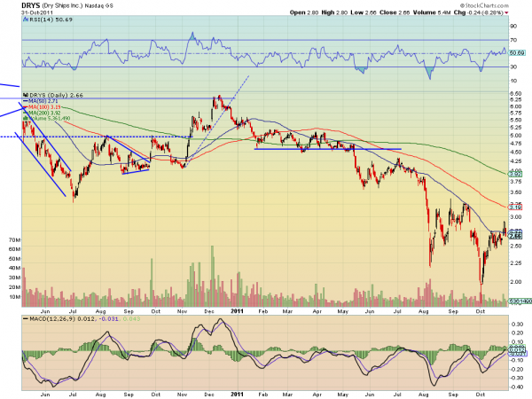Open the StockCharts.com watermark link
The image size is (532, 399).
(484, 5)
